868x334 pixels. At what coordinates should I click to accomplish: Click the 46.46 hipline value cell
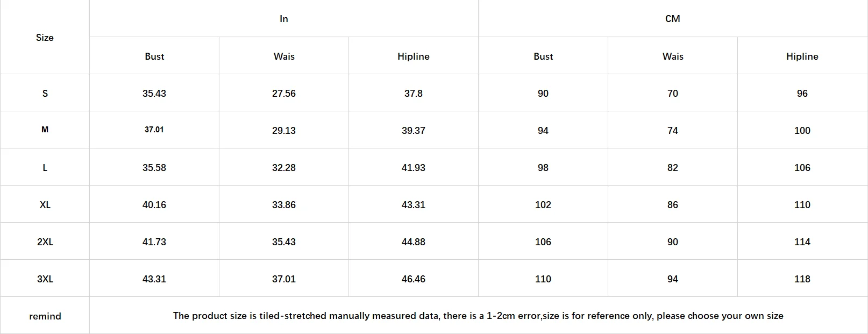click(x=414, y=279)
